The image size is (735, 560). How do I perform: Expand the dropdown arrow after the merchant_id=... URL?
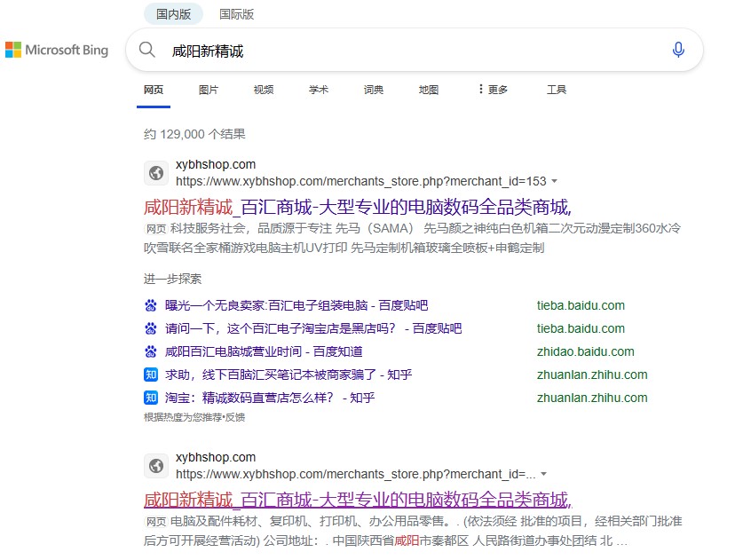544,474
